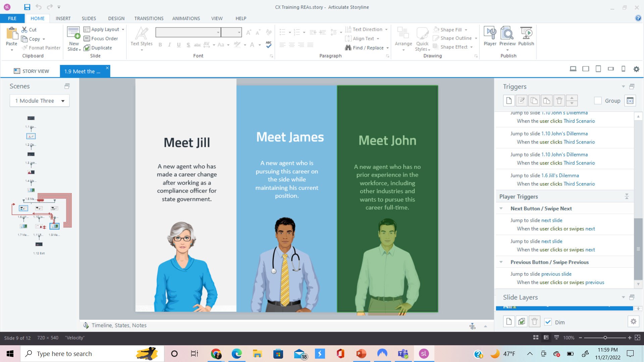Open Microsoft Teams from the taskbar
Viewport: 644px width, 362px height.
pyautogui.click(x=403, y=354)
